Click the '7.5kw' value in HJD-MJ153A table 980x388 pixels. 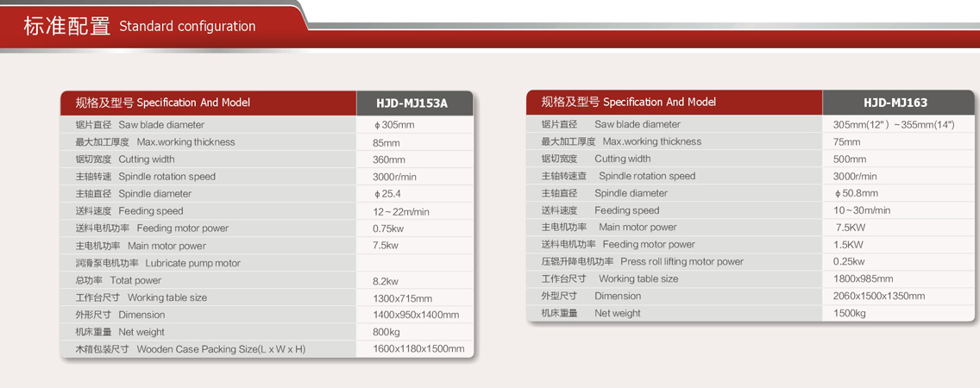point(385,246)
